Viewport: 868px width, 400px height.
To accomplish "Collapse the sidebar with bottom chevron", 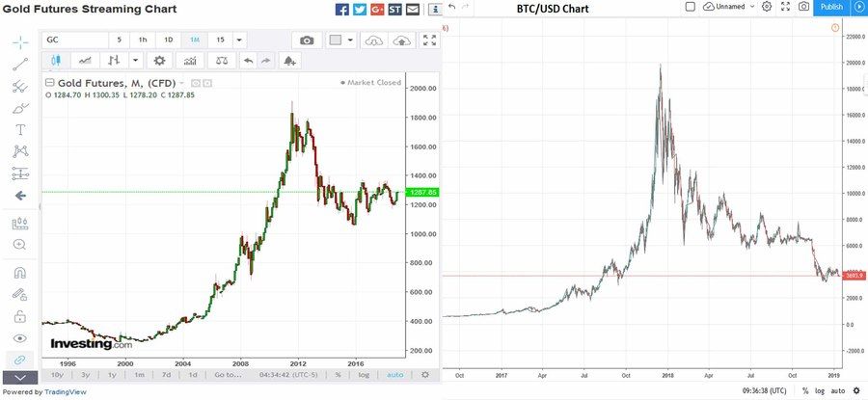I will pos(20,377).
